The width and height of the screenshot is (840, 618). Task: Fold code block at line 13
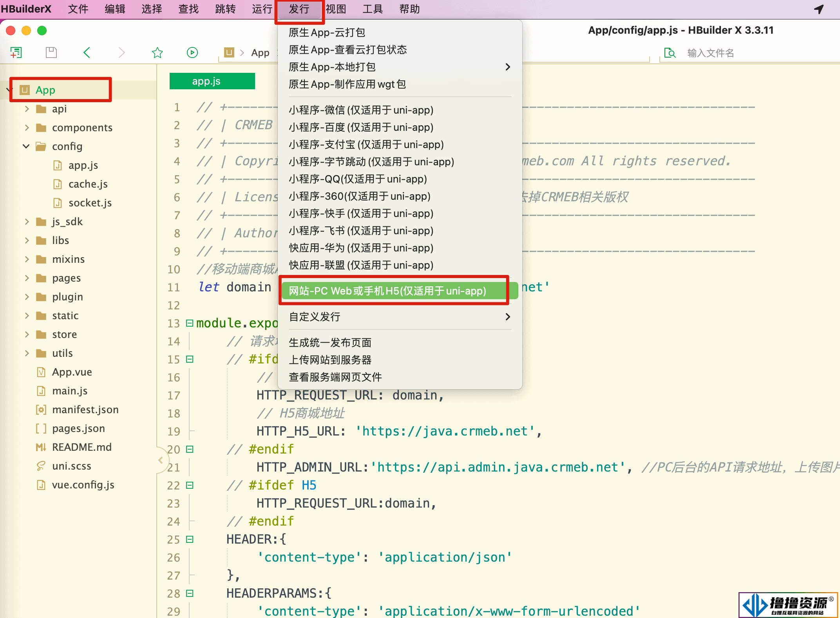point(190,323)
